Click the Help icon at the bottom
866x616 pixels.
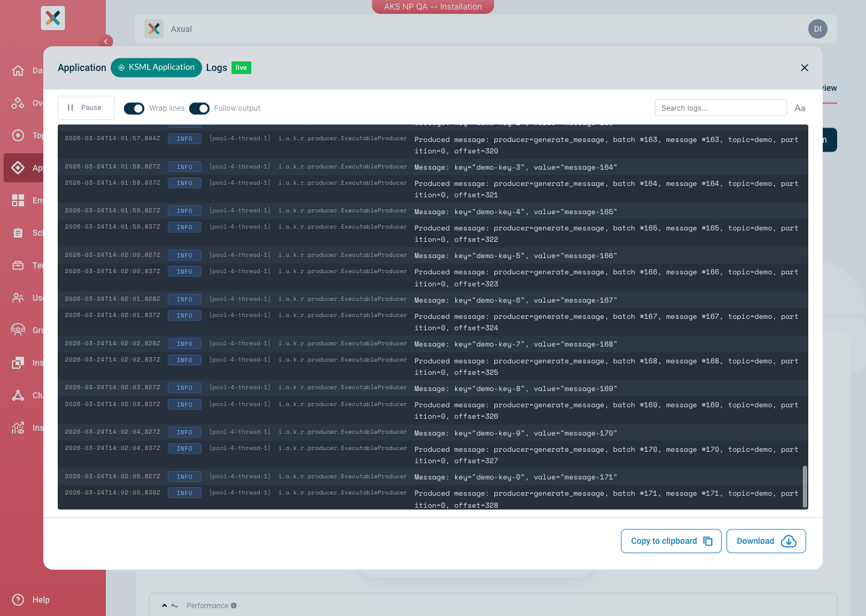click(x=18, y=600)
